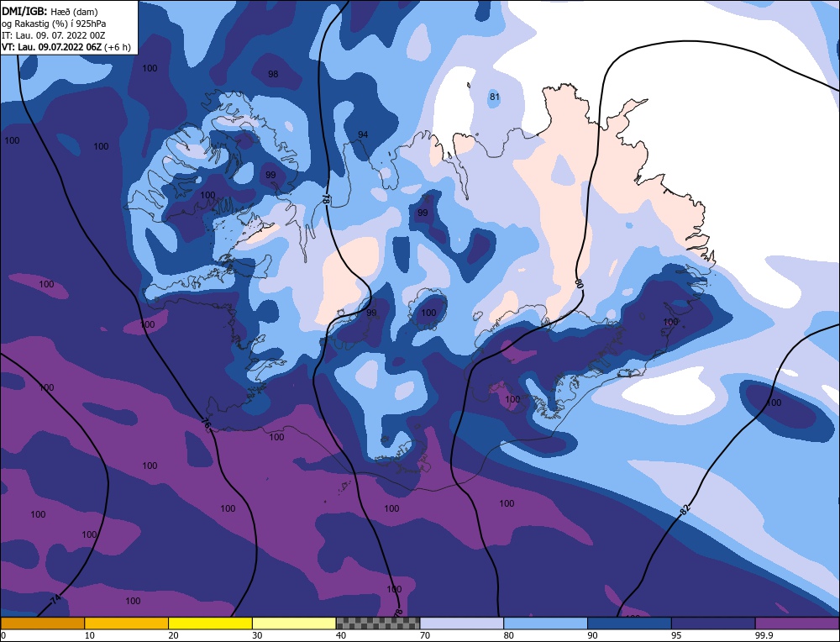Viewport: 840px width, 642px height.
Task: Select the bright yellow 20–30 legend swatch
Action: [x=211, y=624]
